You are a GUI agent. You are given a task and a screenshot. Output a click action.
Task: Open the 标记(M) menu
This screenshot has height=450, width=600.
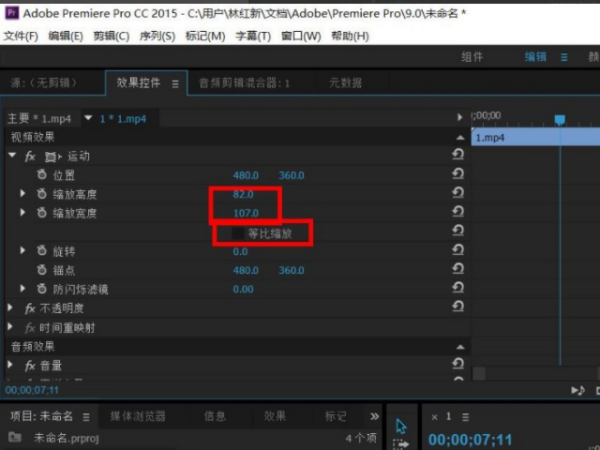[205, 36]
